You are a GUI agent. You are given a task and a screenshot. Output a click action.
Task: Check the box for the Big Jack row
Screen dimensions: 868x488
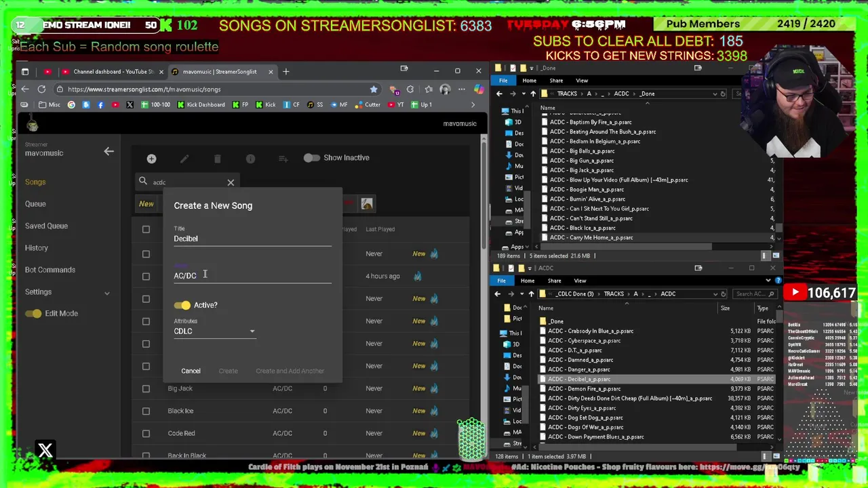coord(146,388)
